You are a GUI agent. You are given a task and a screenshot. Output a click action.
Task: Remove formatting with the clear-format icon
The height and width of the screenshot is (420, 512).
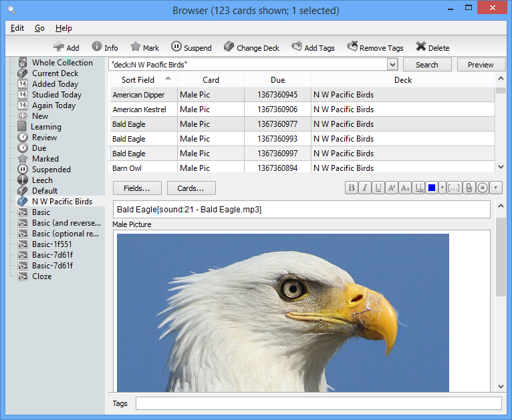pos(418,188)
